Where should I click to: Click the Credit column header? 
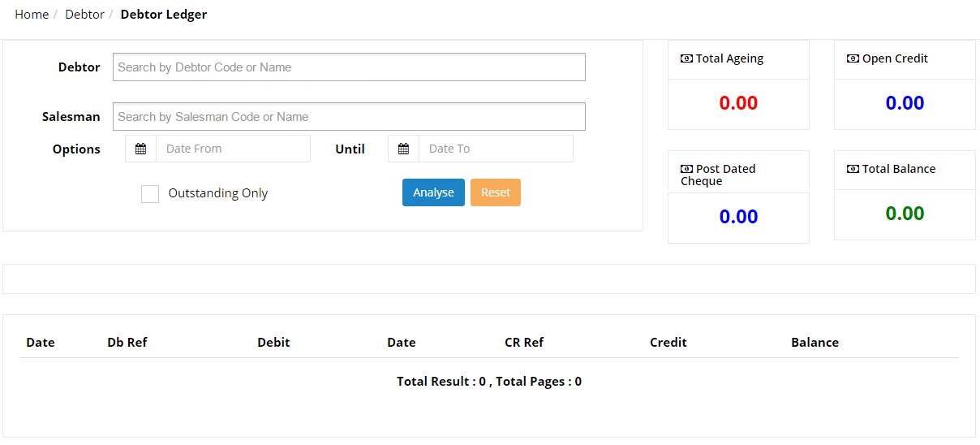tap(668, 342)
